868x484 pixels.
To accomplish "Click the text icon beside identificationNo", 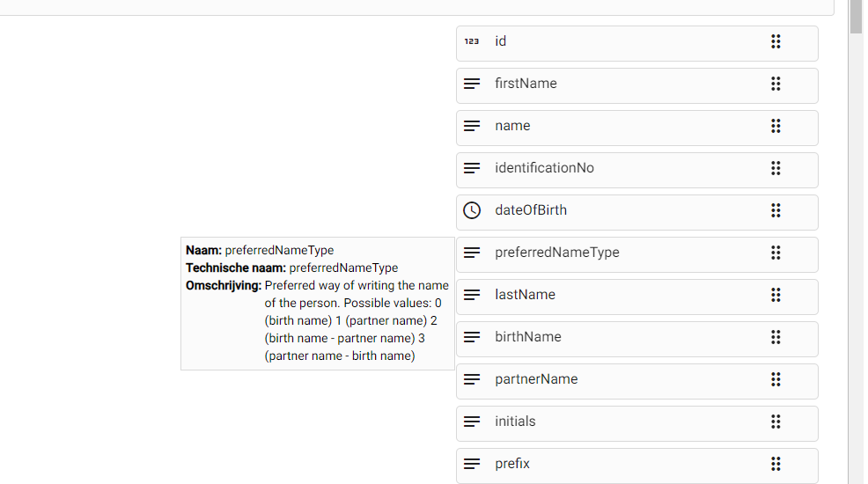I will (472, 168).
